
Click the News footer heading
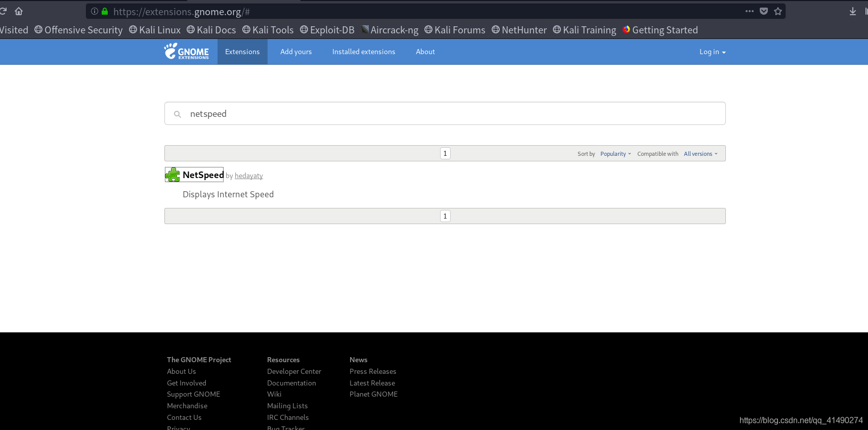[358, 360]
